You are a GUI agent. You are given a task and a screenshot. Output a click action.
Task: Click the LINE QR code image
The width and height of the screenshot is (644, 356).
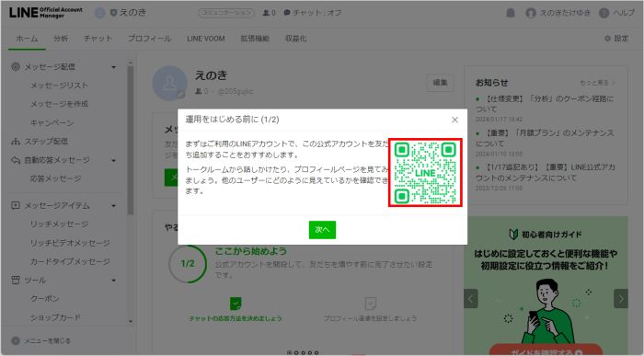click(x=425, y=172)
